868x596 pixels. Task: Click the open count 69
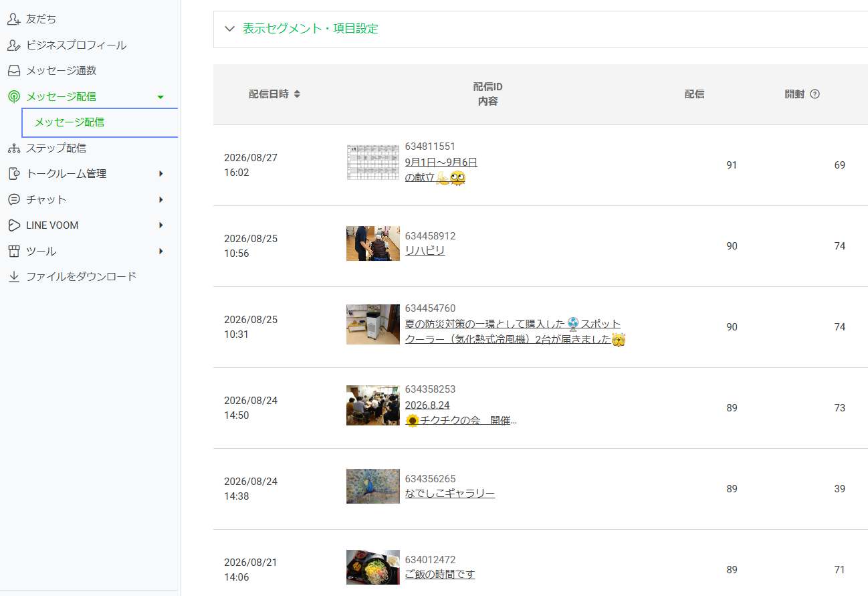pos(840,165)
